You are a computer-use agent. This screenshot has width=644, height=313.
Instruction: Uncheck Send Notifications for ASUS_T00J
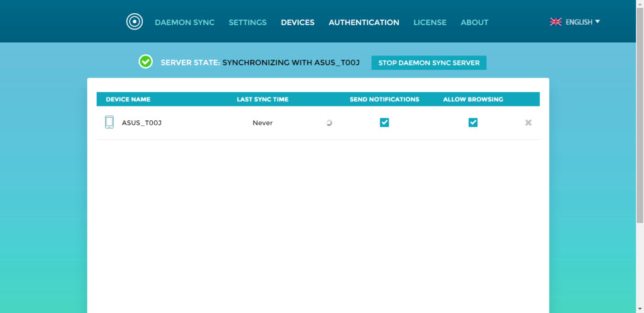click(384, 123)
